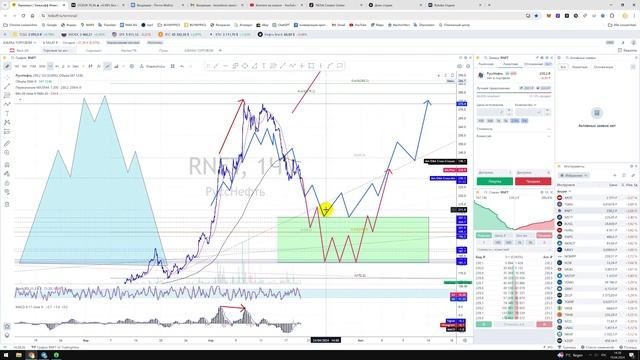640x360 pixels.
Task: Click the rectangle shape in floating drawing toolbar
Action: pos(311,66)
